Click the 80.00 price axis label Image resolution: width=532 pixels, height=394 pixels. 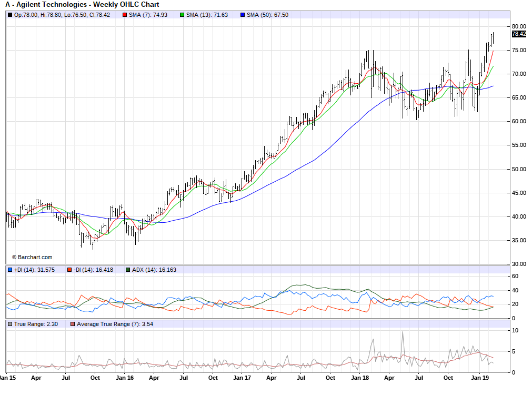click(x=519, y=26)
